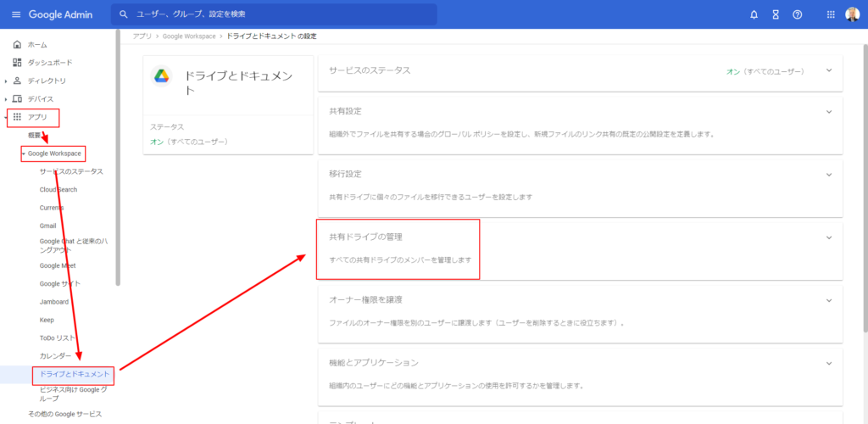868x424 pixels.
Task: Collapse the Google Workspace tree arrow
Action: point(23,153)
